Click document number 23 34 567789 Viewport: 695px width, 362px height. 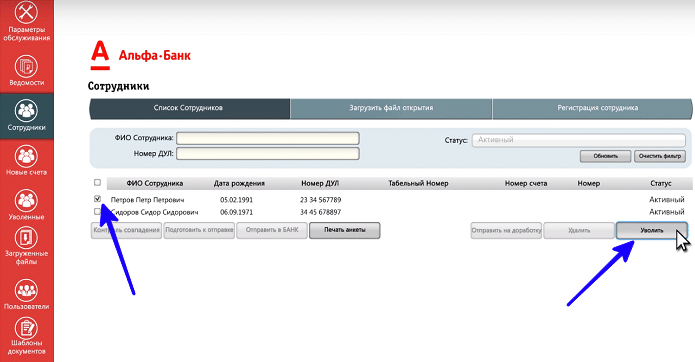(x=320, y=200)
